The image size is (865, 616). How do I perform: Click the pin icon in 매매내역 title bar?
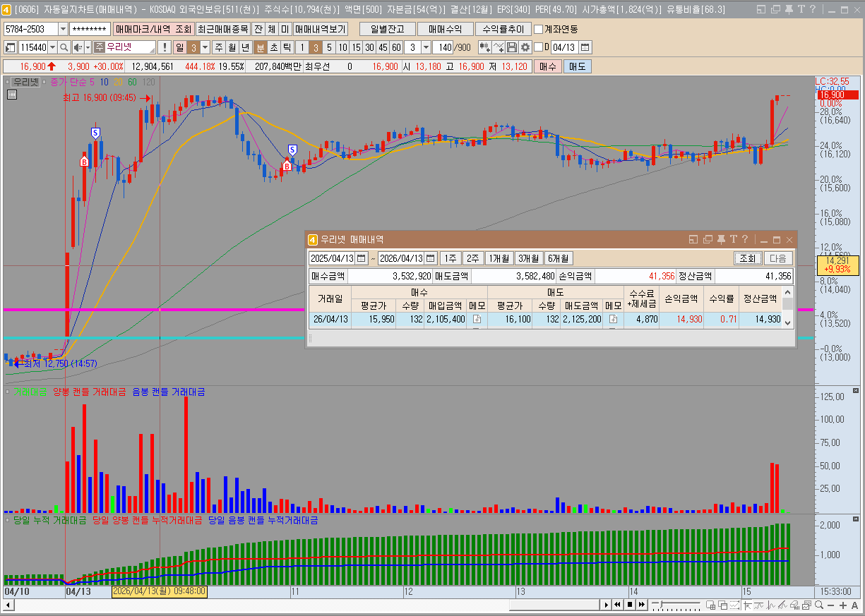point(721,240)
